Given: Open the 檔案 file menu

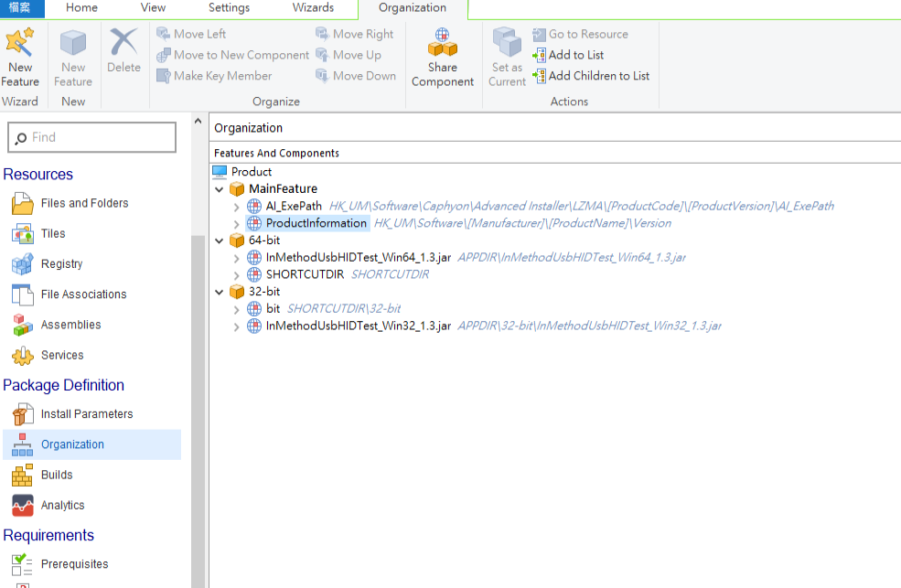Looking at the screenshot, I should [21, 7].
